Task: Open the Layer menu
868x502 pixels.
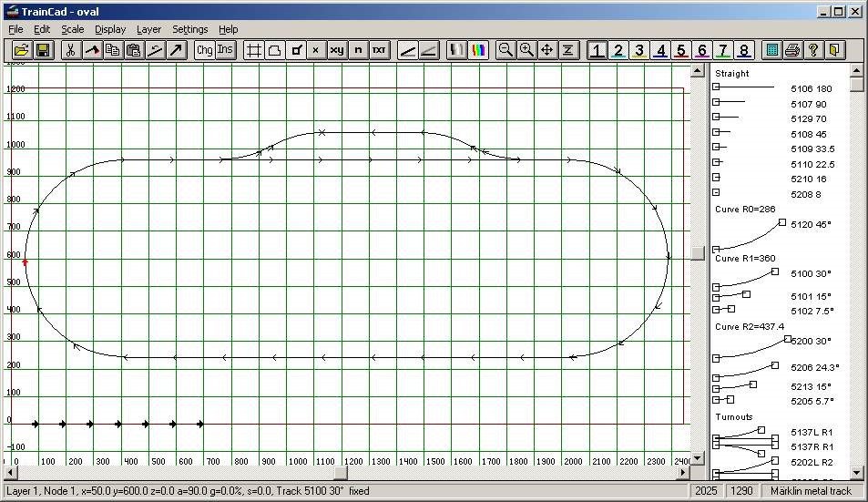Action: click(x=148, y=29)
